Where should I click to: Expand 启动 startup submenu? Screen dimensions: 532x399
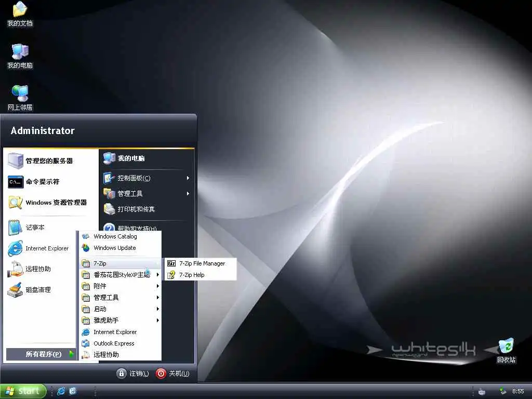[120, 309]
